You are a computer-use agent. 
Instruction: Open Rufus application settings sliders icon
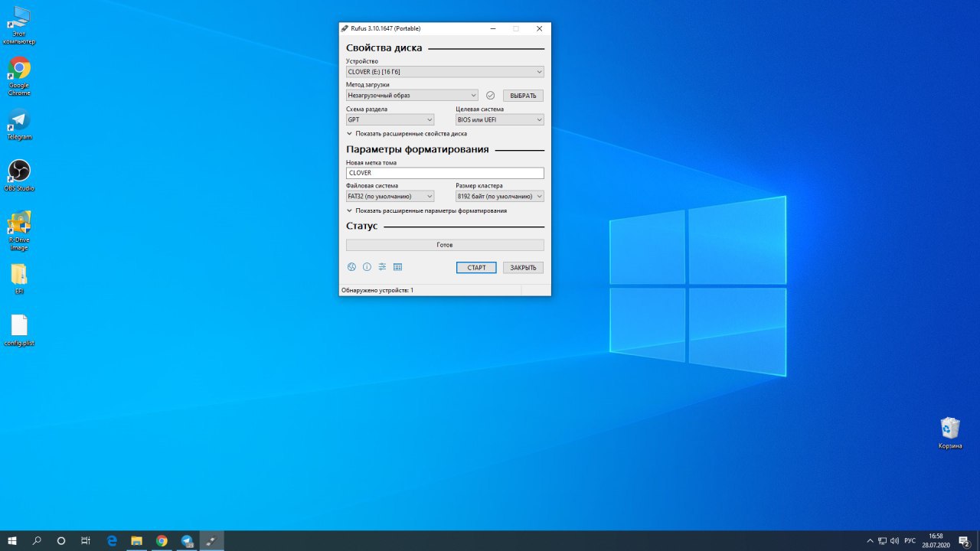coord(382,267)
